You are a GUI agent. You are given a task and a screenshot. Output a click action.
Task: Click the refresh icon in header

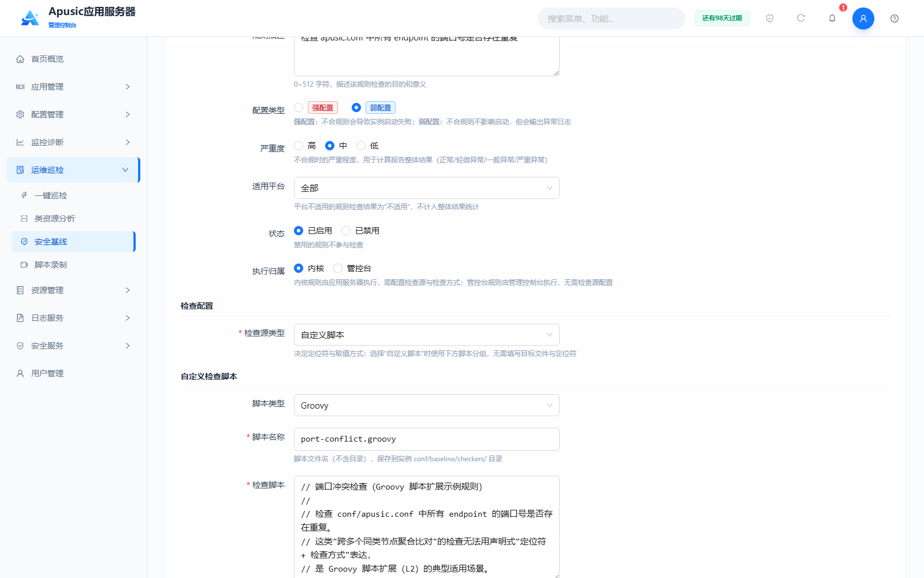(x=801, y=18)
